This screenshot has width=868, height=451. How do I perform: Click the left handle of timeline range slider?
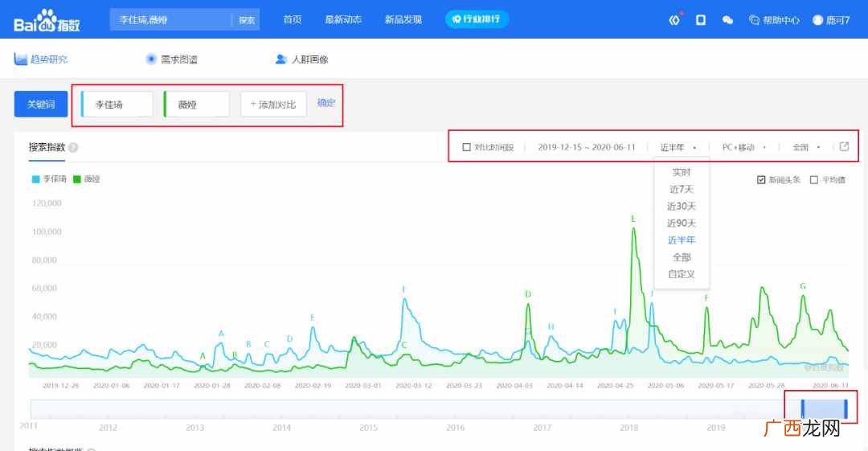[x=803, y=409]
